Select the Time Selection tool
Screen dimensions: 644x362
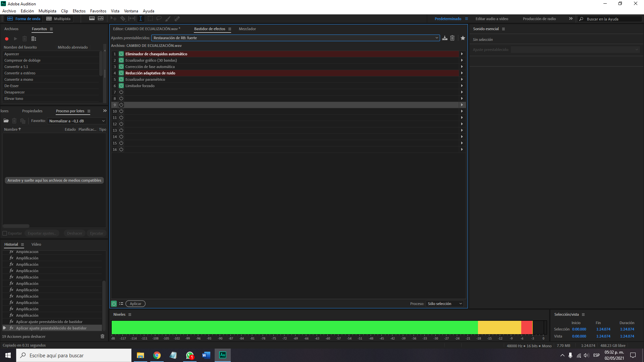pyautogui.click(x=141, y=19)
